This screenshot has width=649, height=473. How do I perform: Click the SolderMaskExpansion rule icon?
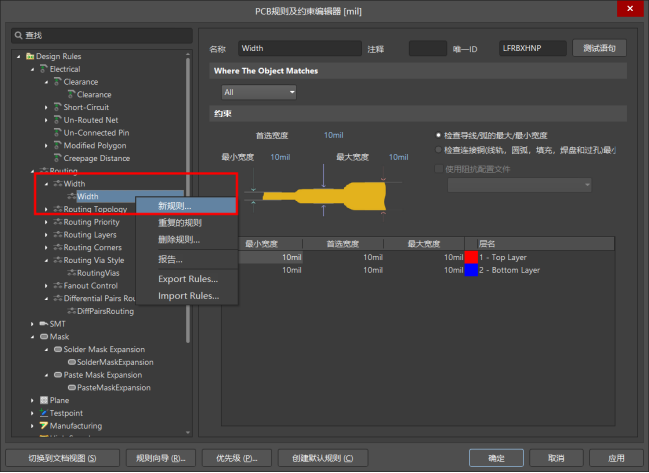point(70,362)
